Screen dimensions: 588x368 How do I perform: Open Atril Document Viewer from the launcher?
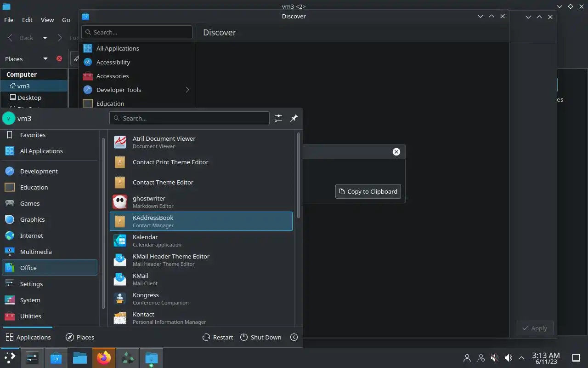(x=201, y=142)
